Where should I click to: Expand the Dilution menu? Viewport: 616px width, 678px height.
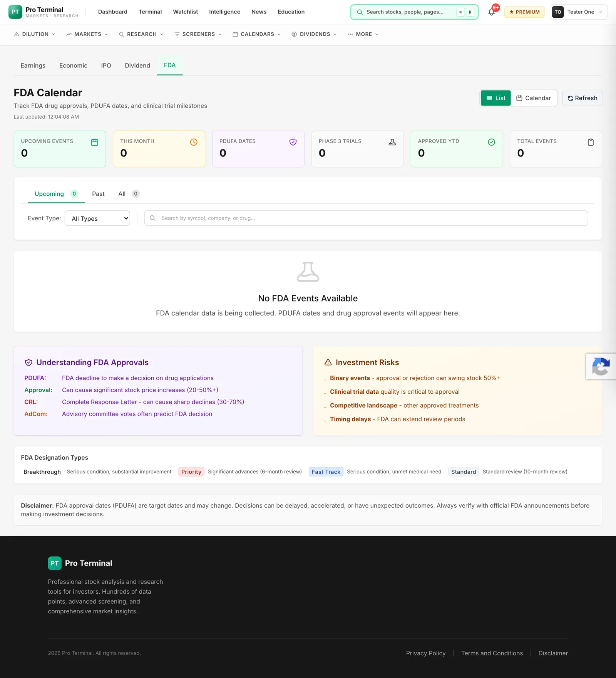click(35, 34)
